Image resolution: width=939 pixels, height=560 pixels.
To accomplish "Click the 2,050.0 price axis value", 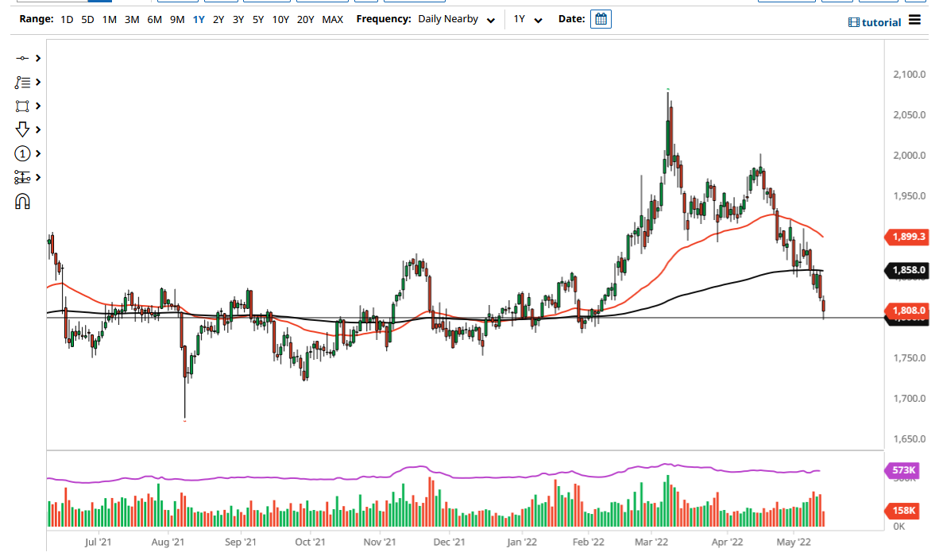I will pyautogui.click(x=909, y=114).
